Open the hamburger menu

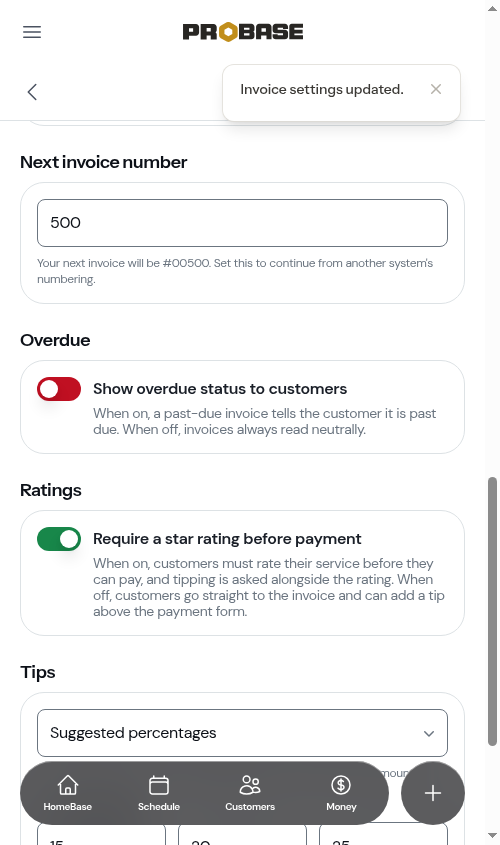click(x=32, y=32)
